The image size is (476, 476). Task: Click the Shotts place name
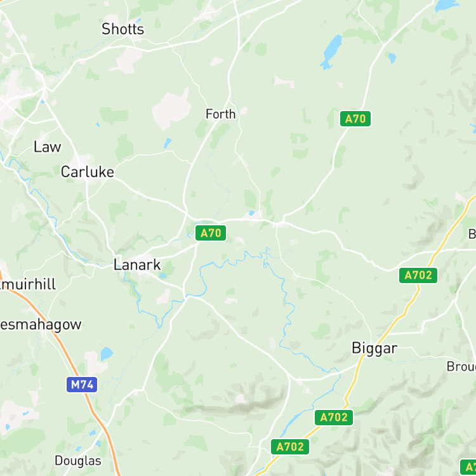(122, 29)
